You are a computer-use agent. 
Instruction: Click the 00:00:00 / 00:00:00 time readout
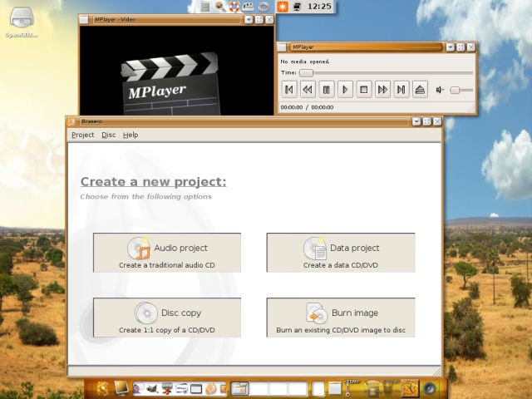click(307, 107)
